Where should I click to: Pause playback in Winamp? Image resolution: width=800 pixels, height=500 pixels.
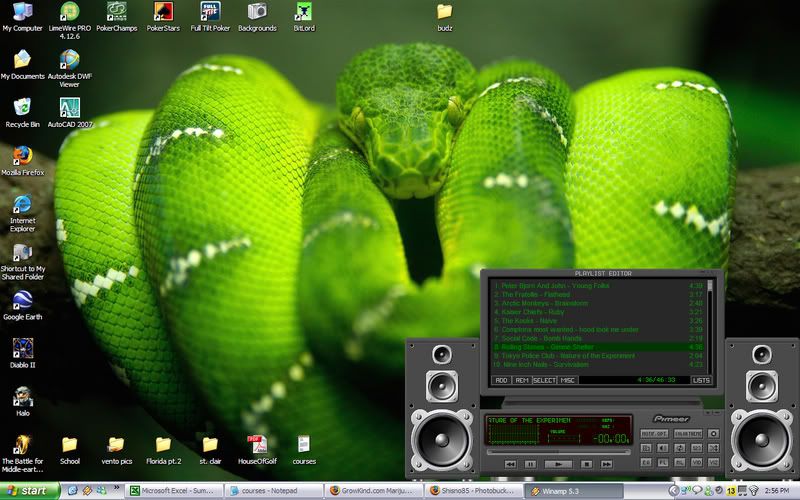click(530, 464)
